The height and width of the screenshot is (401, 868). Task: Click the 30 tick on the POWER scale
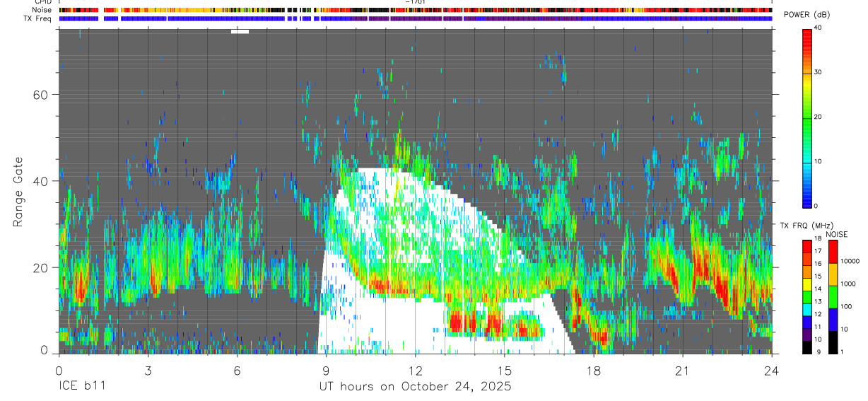tap(816, 72)
